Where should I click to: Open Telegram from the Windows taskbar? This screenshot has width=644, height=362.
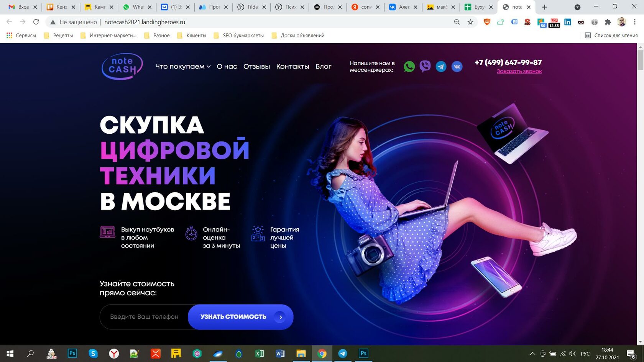pos(343,354)
